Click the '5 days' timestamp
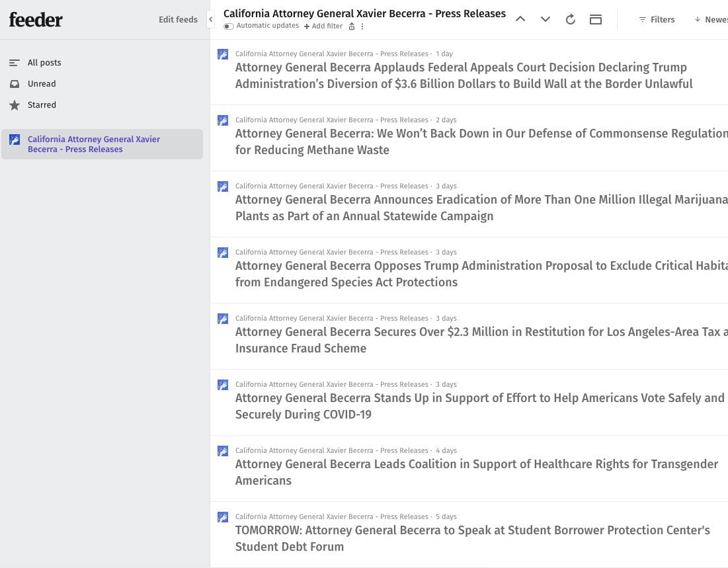728x568 pixels. [x=446, y=516]
